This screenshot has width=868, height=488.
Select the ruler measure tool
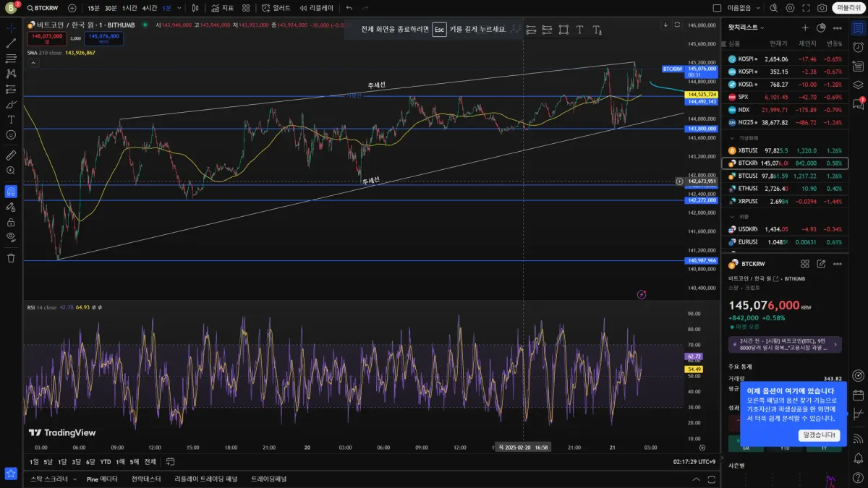(x=11, y=155)
